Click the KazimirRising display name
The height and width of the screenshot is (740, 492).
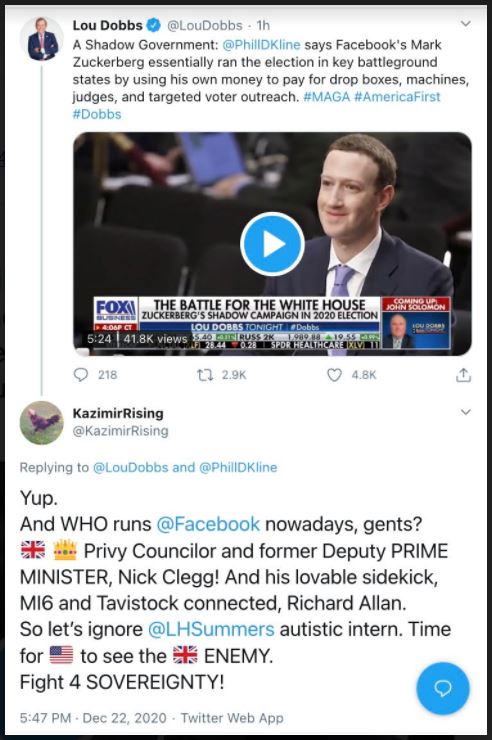[118, 413]
